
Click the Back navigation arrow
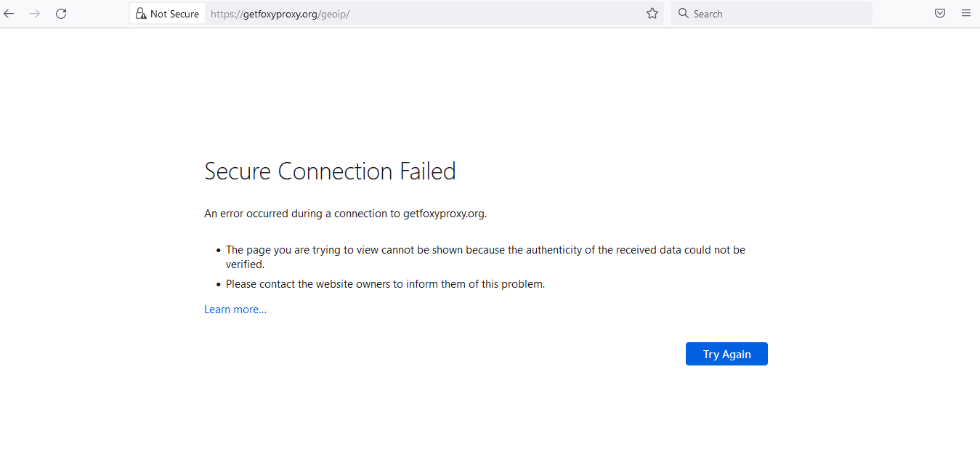coord(9,13)
